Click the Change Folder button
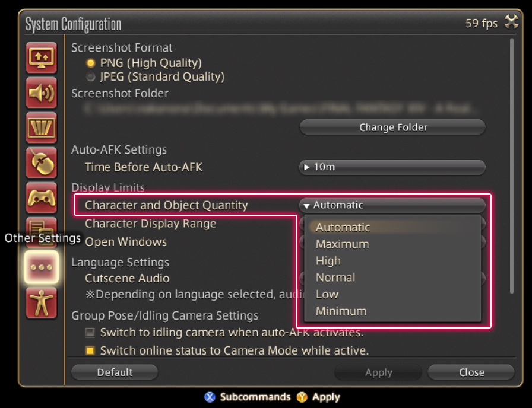The width and height of the screenshot is (532, 408). coord(392,128)
